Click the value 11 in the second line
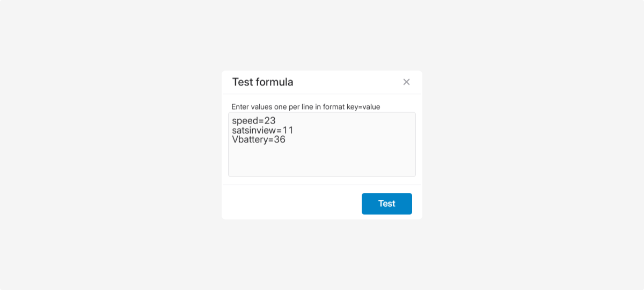This screenshot has width=644, height=290. (x=288, y=130)
